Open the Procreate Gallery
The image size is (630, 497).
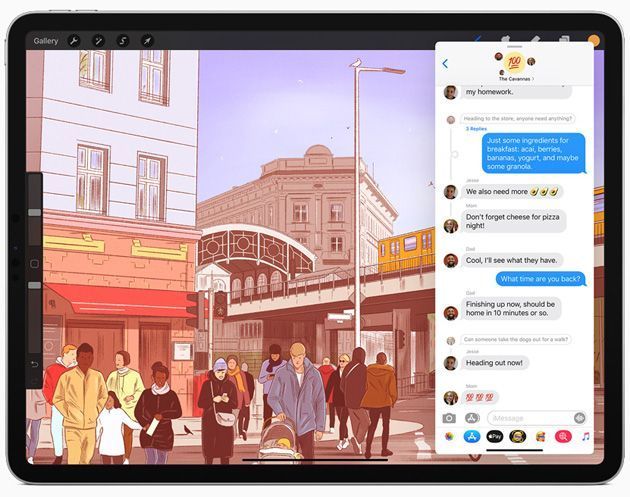(x=46, y=41)
